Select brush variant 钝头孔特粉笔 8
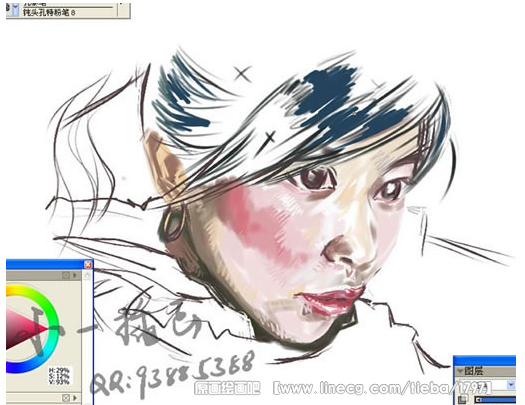Screen dimensions: 525x405 coord(49,13)
